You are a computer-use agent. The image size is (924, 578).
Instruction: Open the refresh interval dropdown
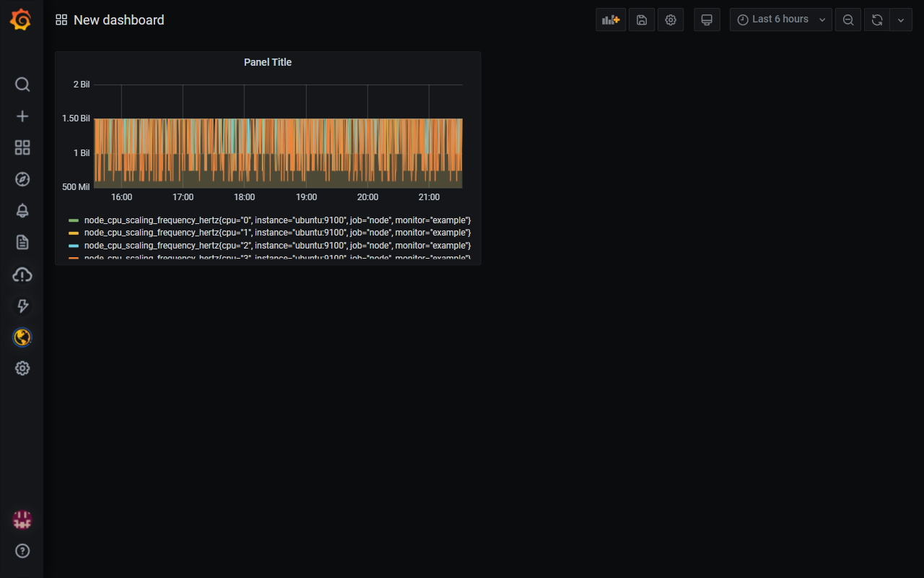click(901, 20)
